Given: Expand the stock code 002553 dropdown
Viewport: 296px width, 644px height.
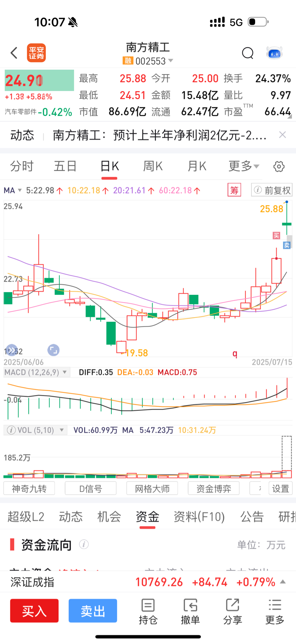Looking at the screenshot, I should [171, 61].
